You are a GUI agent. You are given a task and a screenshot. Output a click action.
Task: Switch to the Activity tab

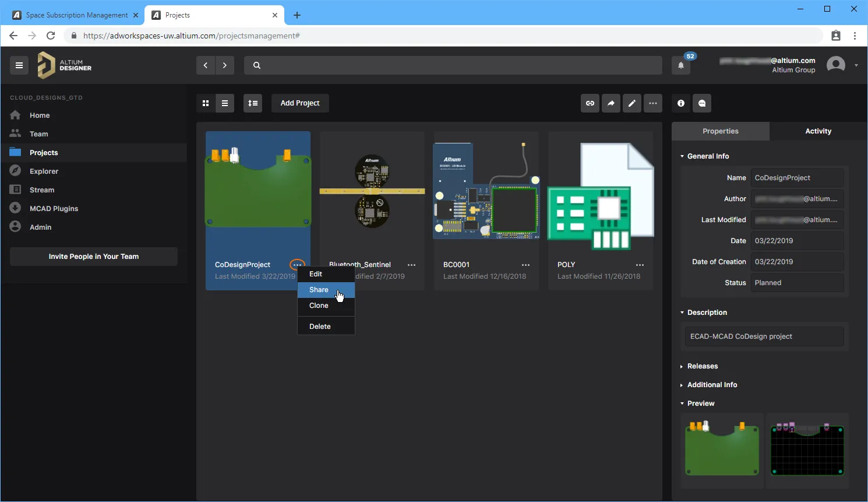pyautogui.click(x=818, y=131)
